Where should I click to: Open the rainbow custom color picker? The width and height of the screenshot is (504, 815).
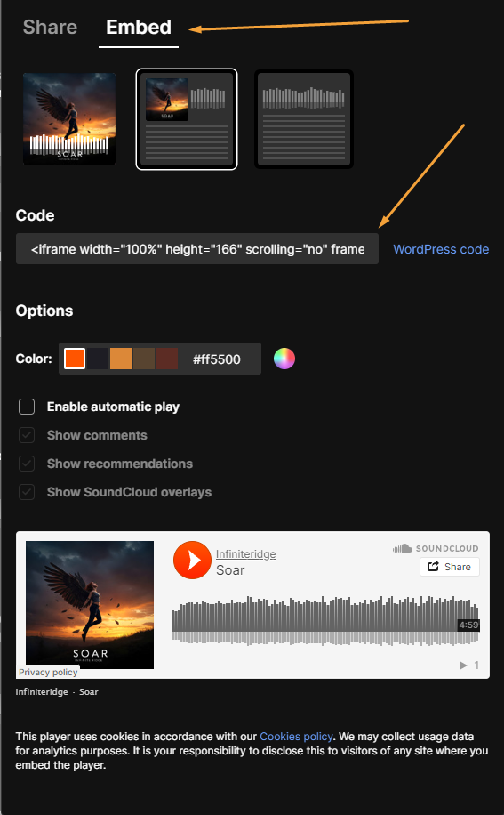(x=284, y=359)
